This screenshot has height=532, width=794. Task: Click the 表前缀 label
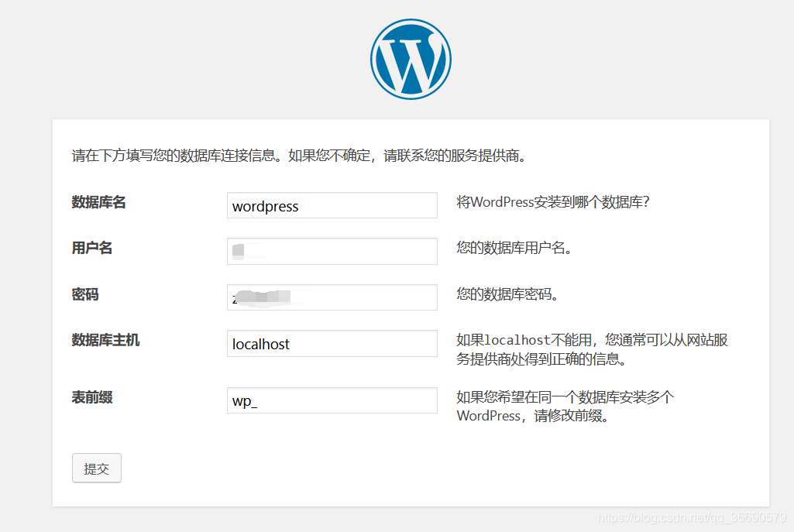(x=91, y=397)
